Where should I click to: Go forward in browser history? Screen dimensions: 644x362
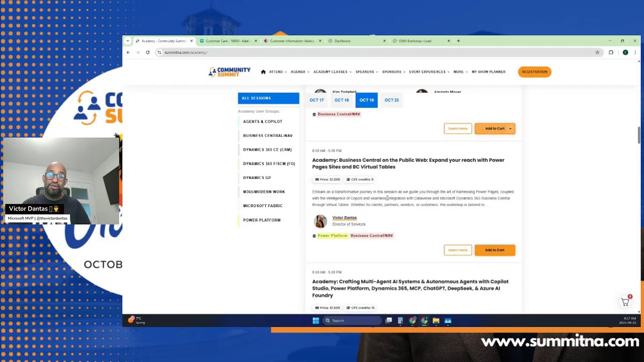click(138, 52)
